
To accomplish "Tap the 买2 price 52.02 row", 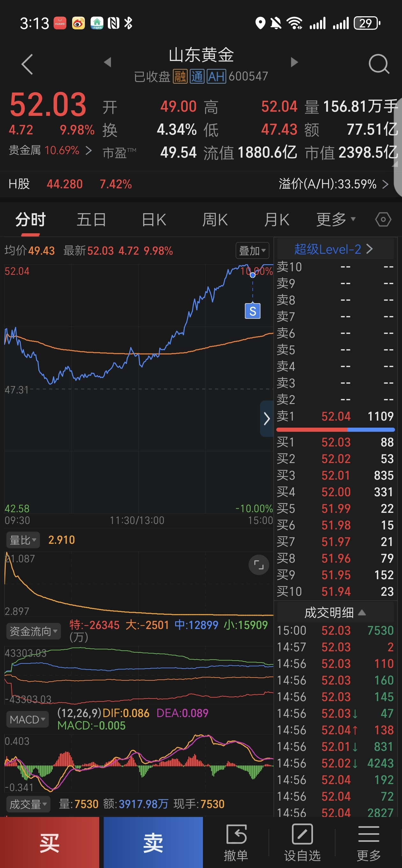I will tap(335, 459).
